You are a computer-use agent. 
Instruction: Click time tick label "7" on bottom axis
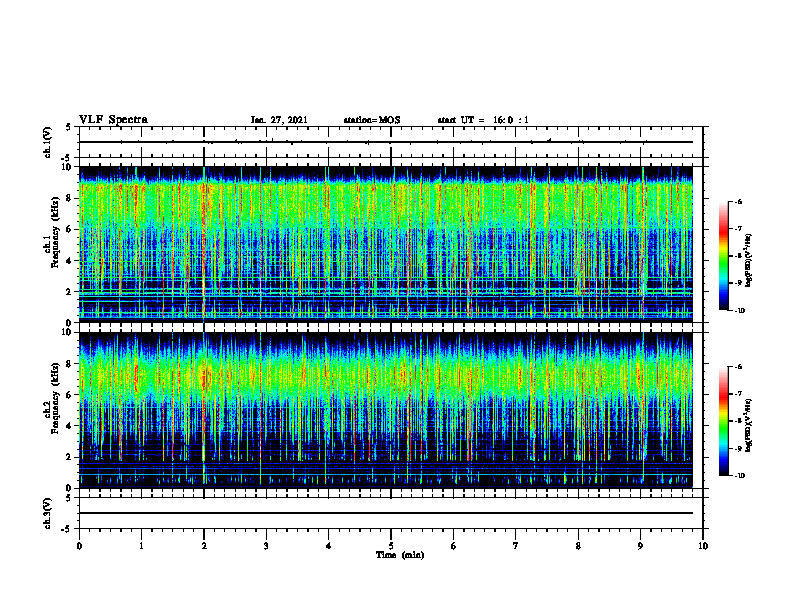point(516,546)
